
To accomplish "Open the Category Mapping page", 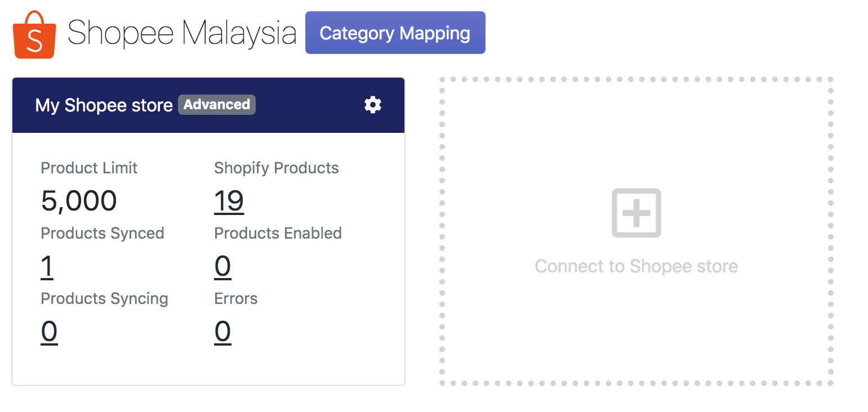I will tap(395, 33).
